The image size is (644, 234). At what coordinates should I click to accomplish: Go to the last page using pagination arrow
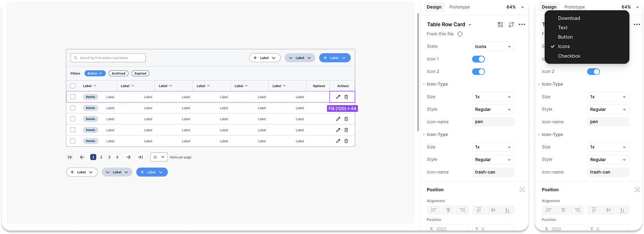click(x=140, y=157)
